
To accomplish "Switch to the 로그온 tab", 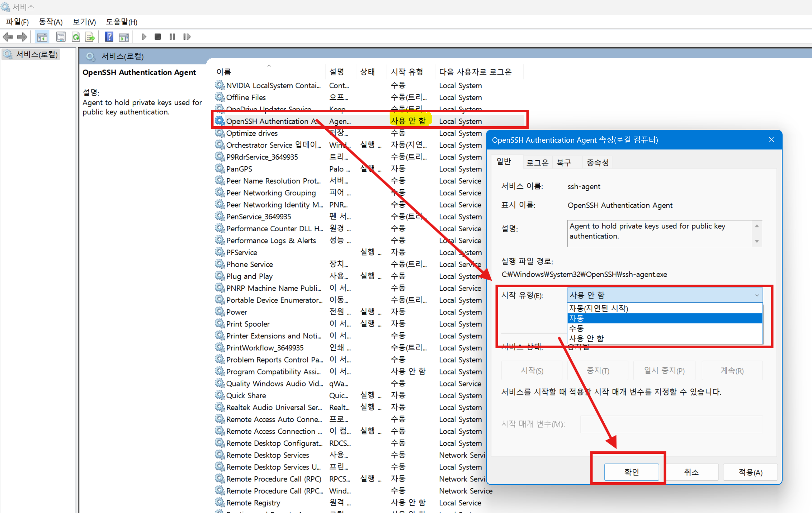I will coord(537,162).
